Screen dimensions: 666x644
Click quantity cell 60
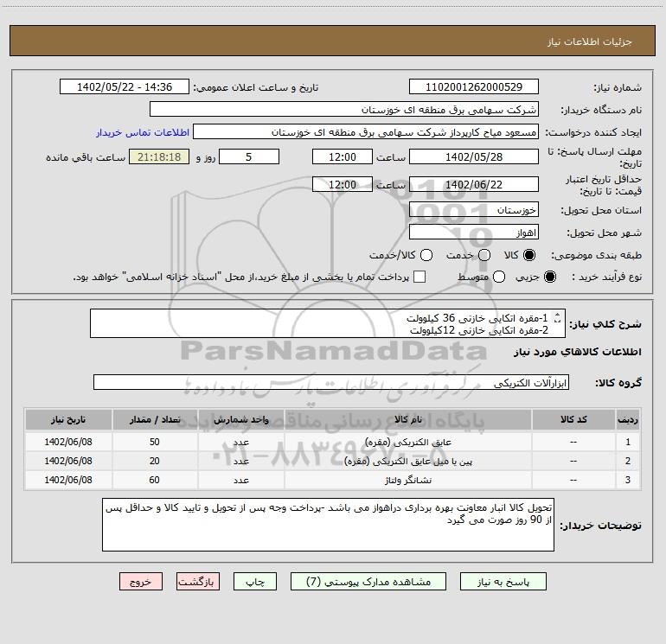tap(155, 480)
